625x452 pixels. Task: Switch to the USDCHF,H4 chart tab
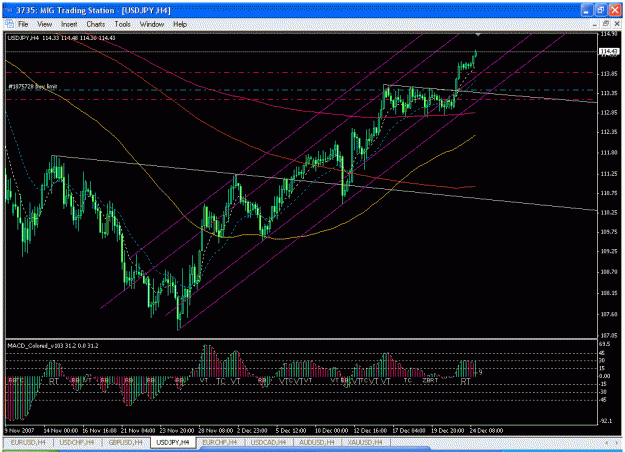pos(77,442)
